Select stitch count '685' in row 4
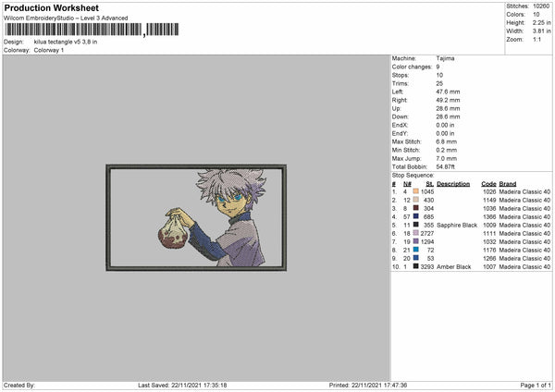555x392 pixels. click(428, 216)
